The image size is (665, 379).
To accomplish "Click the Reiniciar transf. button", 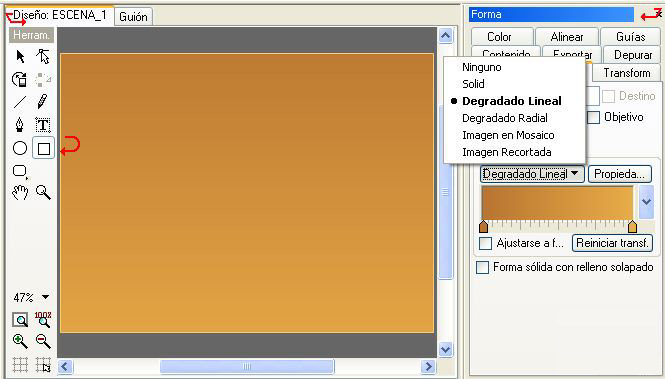I will tap(612, 243).
